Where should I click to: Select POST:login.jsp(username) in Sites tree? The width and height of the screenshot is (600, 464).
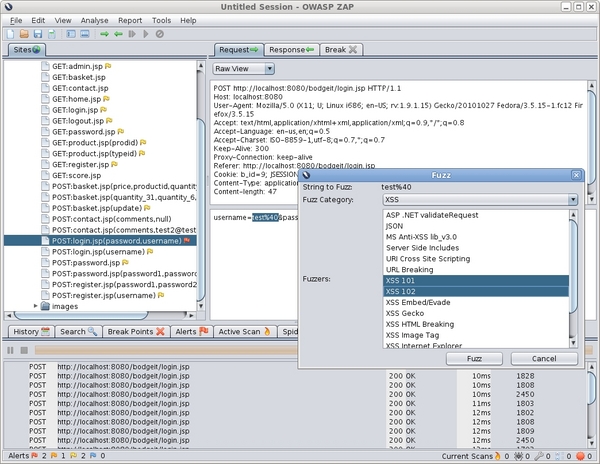(x=98, y=252)
